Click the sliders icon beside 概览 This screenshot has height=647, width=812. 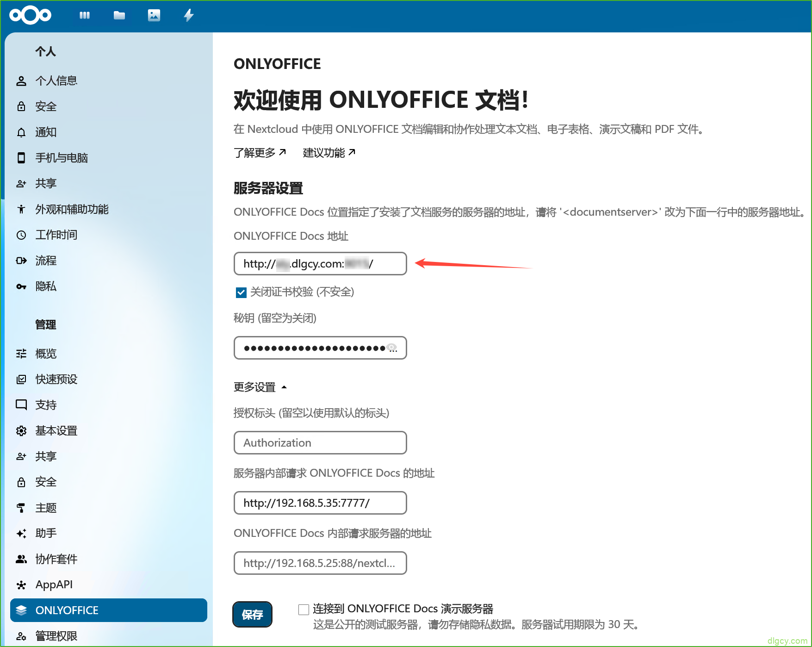coord(21,354)
